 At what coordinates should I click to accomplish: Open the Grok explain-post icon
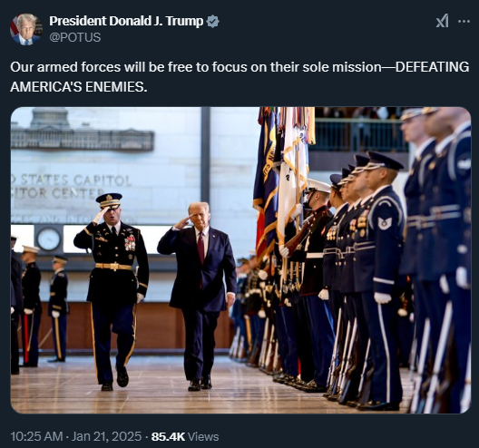point(443,22)
